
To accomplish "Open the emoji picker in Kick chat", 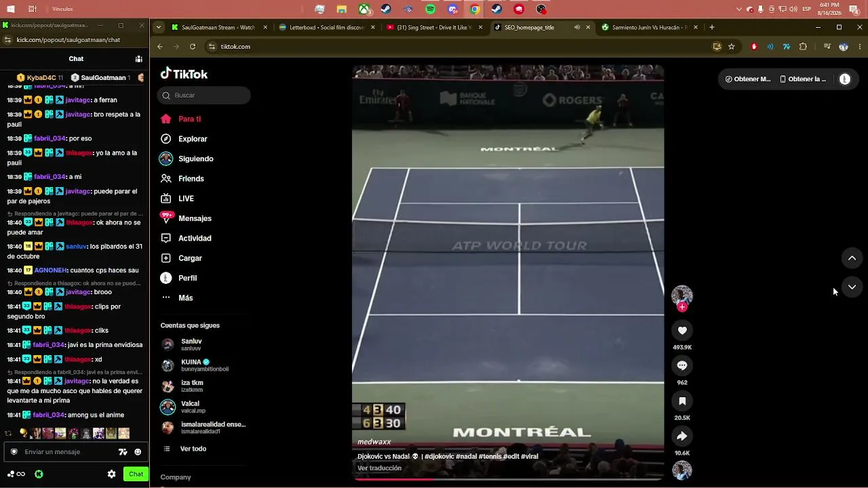I will tap(138, 452).
